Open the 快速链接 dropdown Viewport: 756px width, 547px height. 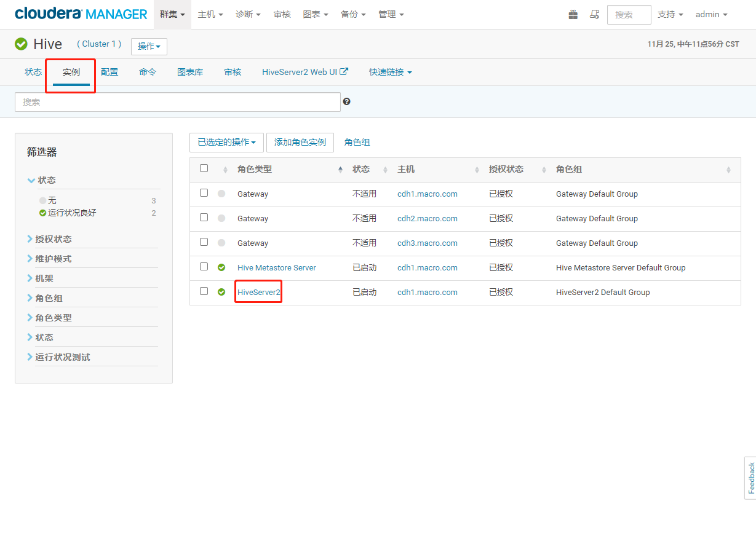391,72
